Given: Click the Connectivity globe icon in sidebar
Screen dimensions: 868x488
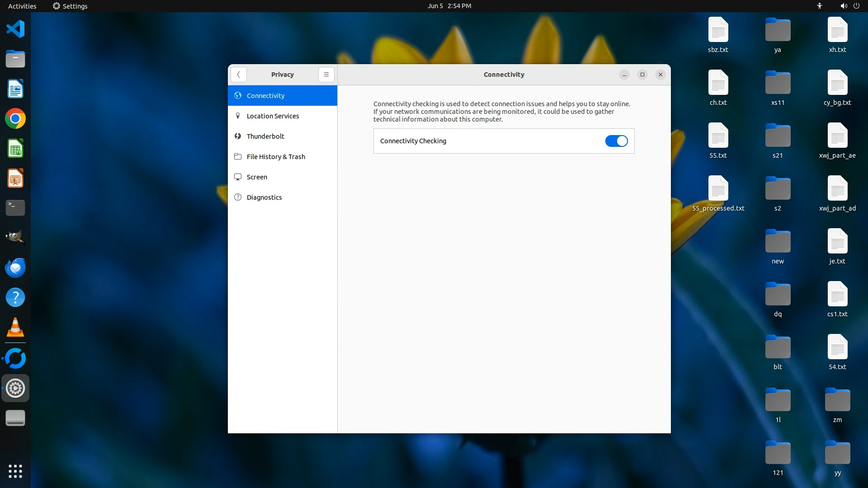Looking at the screenshot, I should coord(238,95).
